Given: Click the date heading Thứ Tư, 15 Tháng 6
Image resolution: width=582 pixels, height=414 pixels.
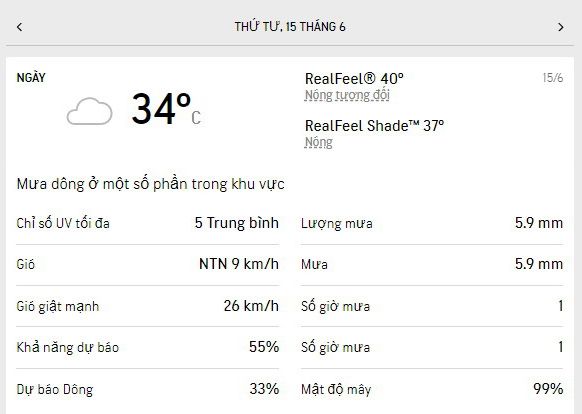Looking at the screenshot, I should click(290, 27).
